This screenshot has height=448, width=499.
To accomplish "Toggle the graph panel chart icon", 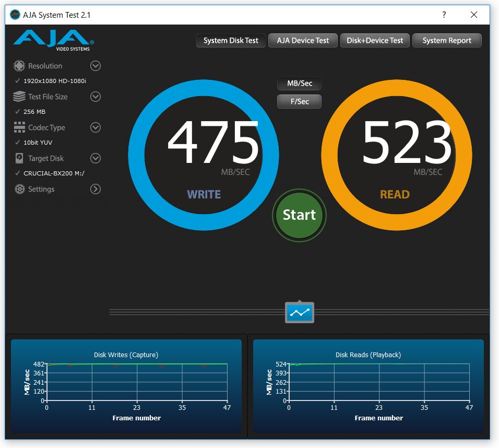I will pos(300,312).
